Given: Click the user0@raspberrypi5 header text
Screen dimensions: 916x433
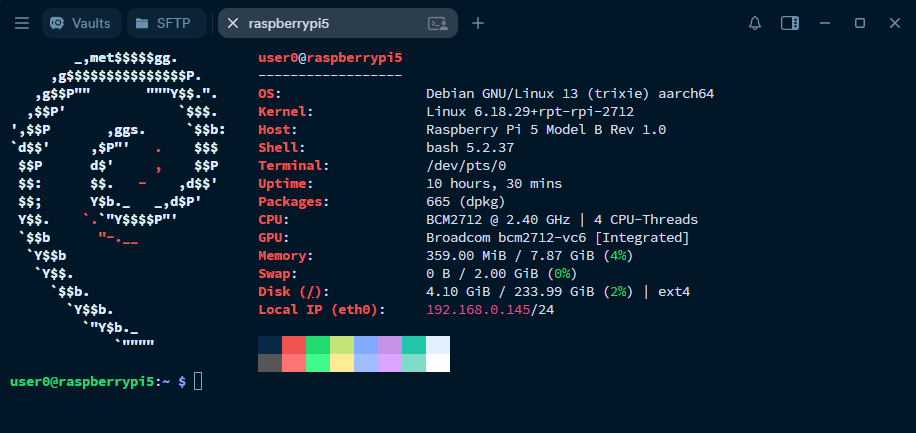Looking at the screenshot, I should [330, 58].
